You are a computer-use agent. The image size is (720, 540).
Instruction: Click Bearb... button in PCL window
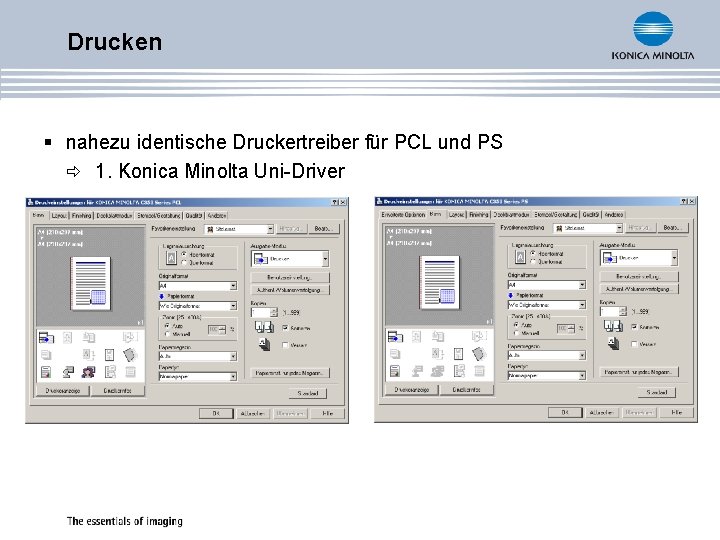(x=323, y=229)
